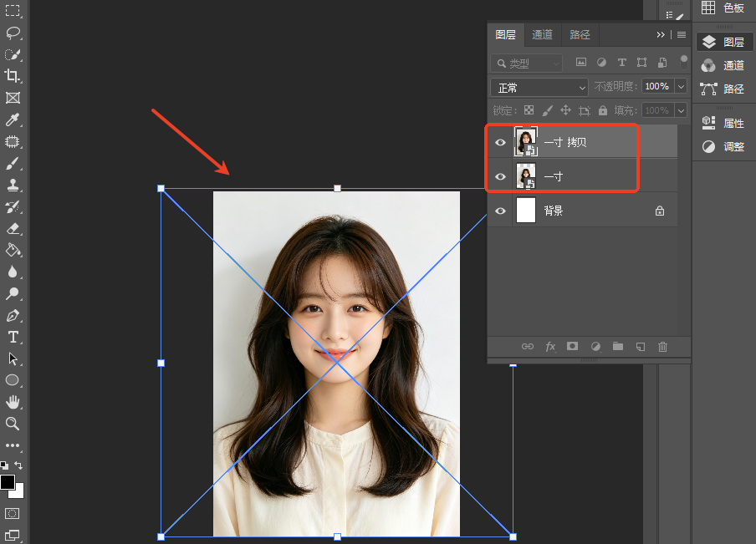Click the black foreground color swatch
The image size is (756, 544).
pyautogui.click(x=8, y=482)
